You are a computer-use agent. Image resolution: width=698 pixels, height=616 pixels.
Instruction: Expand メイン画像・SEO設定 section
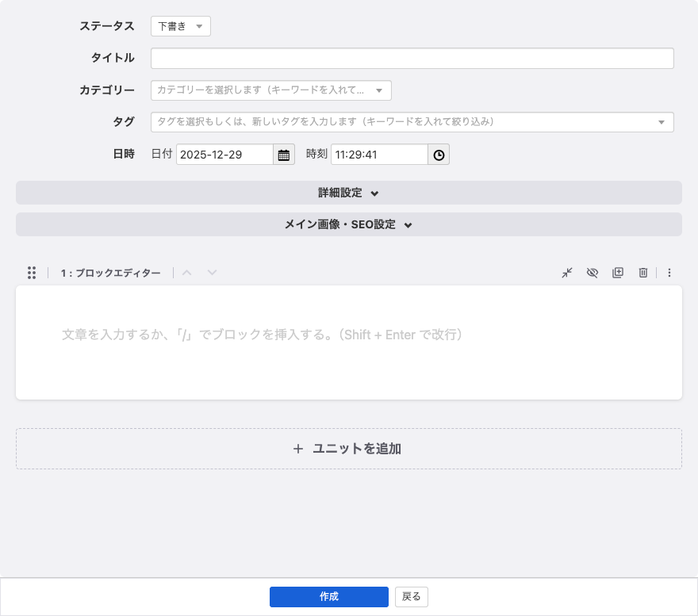[348, 224]
